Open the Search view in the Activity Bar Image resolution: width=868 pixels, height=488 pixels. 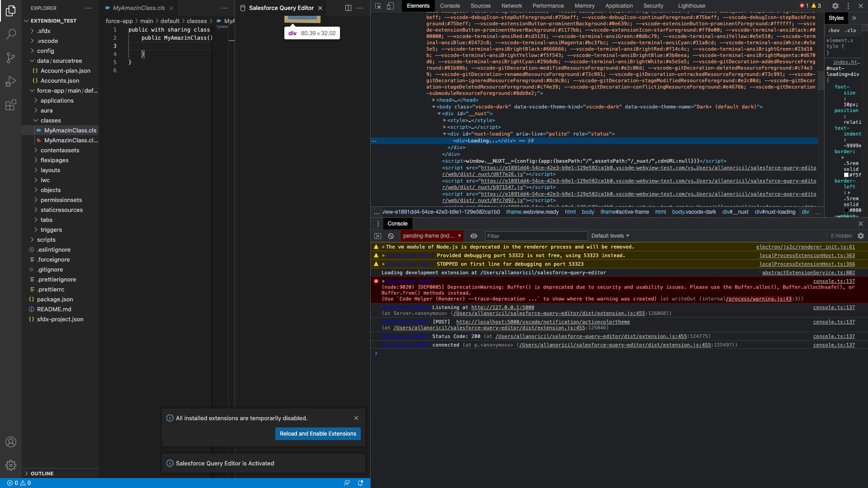11,34
